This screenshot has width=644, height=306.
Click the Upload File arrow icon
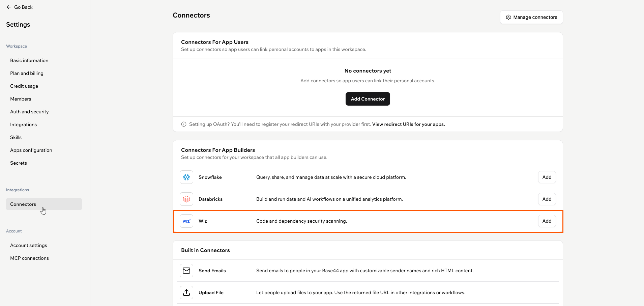pyautogui.click(x=186, y=293)
